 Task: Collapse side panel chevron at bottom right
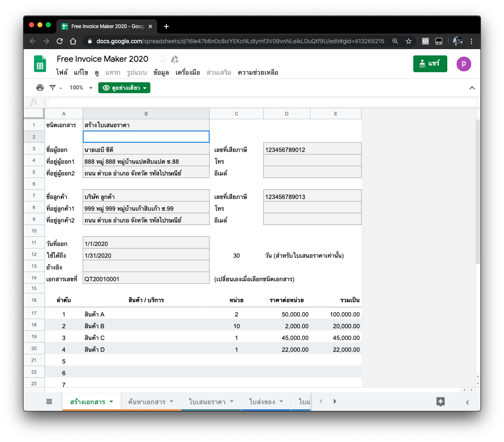coord(467,402)
